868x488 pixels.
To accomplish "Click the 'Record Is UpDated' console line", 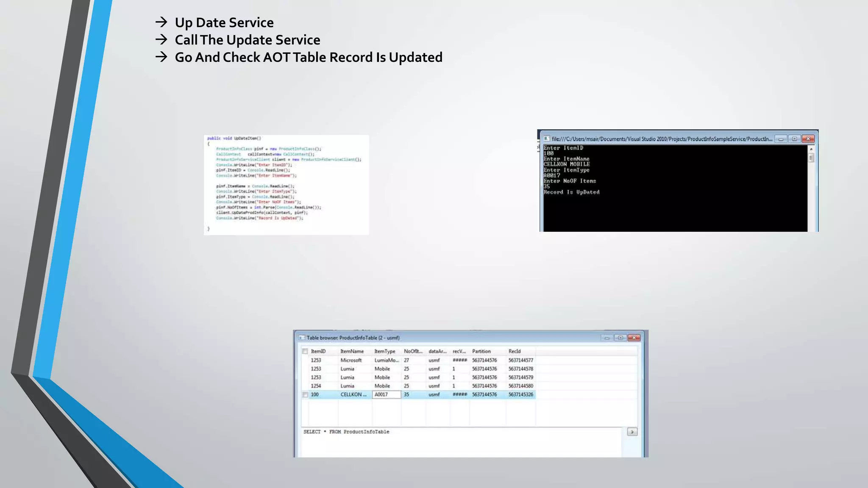I will coord(572,192).
